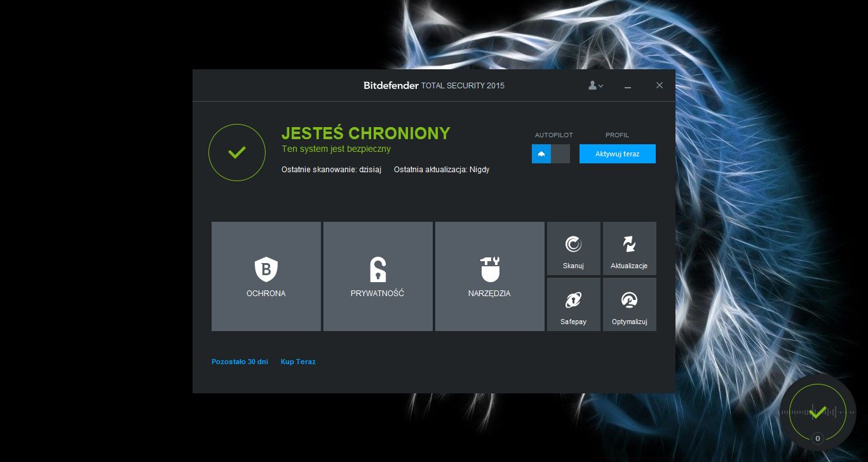Click the JESTEŚ CHRONIONY heading
This screenshot has height=462, width=868.
click(366, 133)
